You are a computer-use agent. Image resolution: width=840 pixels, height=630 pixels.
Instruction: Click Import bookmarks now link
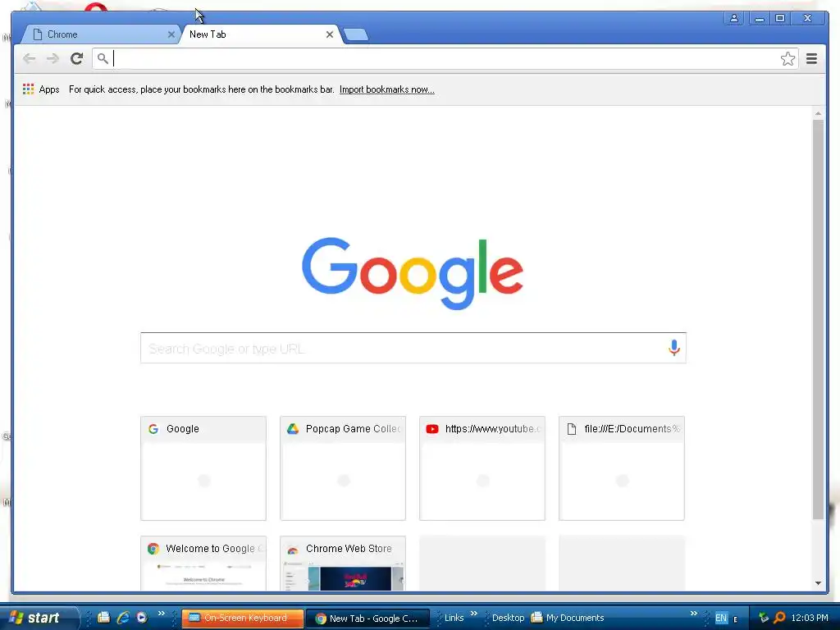387,89
